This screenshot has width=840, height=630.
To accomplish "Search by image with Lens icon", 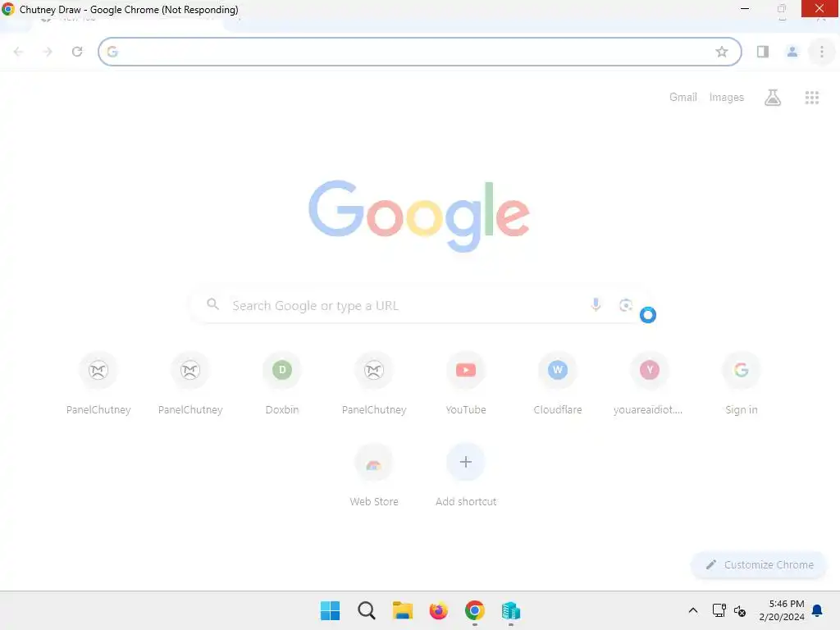I will point(625,305).
